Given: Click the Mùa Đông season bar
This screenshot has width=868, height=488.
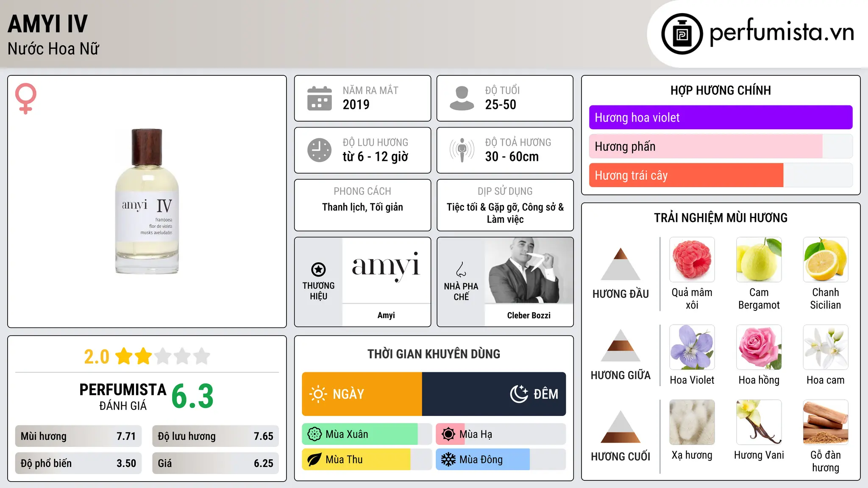Looking at the screenshot, I should point(501,460).
